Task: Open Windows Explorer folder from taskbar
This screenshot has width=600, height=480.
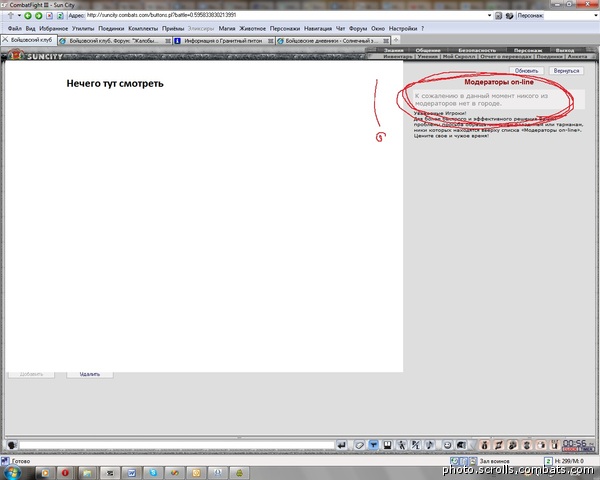Action: (x=87, y=473)
